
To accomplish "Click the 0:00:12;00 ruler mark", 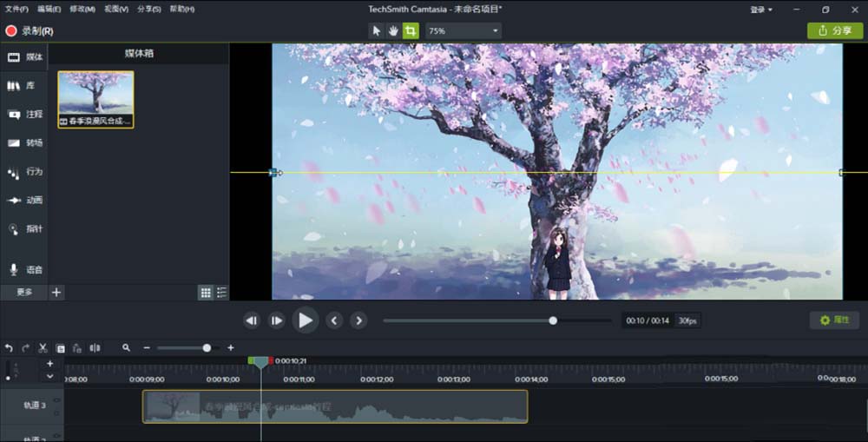I will coord(377,379).
